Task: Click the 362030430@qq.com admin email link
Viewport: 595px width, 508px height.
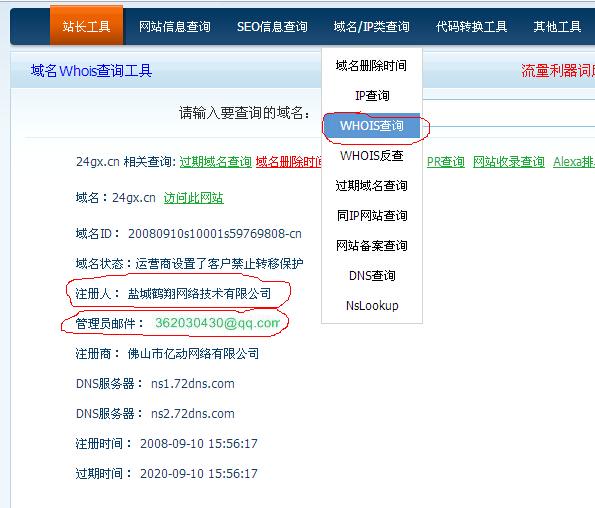Action: tap(217, 323)
